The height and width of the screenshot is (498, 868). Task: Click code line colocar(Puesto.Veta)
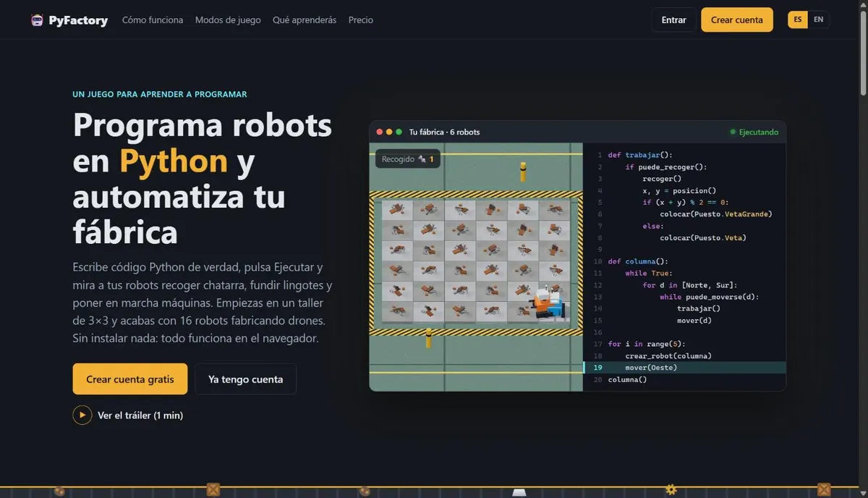point(703,238)
